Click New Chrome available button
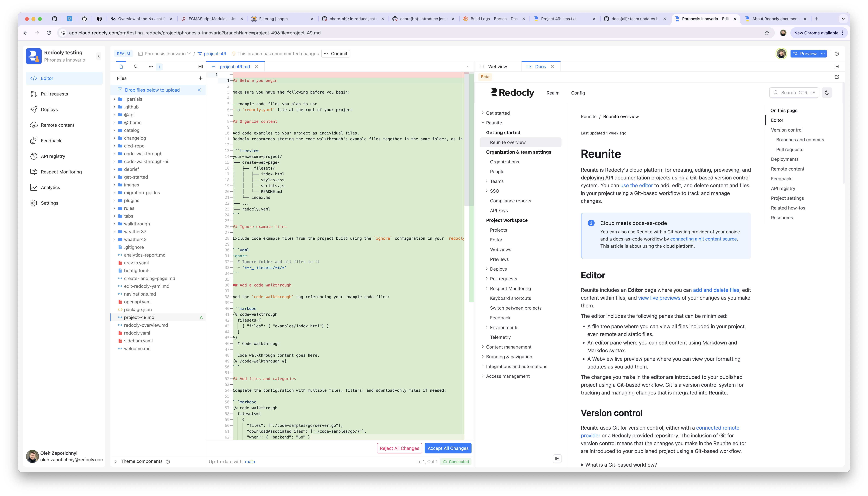 pyautogui.click(x=819, y=33)
